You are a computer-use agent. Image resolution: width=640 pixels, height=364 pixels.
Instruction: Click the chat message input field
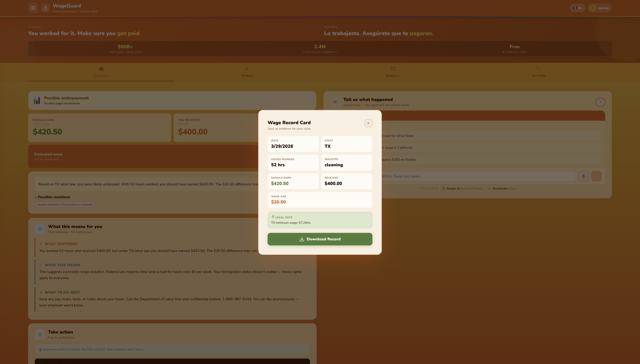(x=475, y=176)
